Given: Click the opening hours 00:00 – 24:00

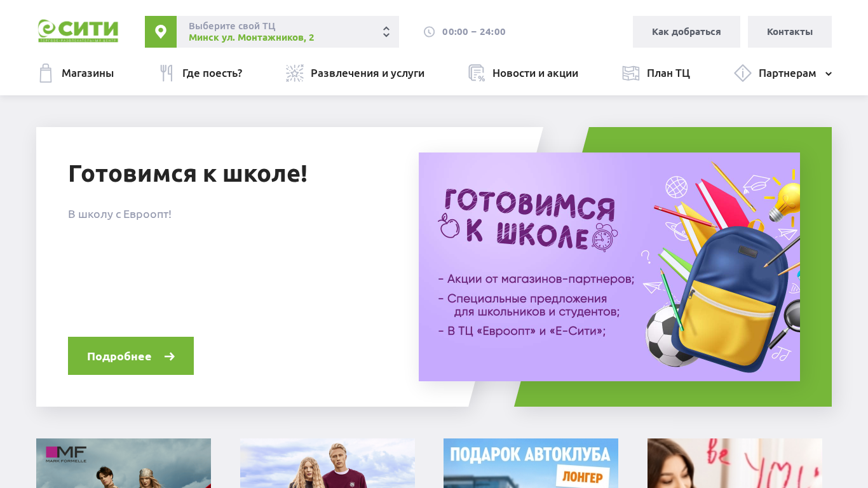Looking at the screenshot, I should [474, 32].
